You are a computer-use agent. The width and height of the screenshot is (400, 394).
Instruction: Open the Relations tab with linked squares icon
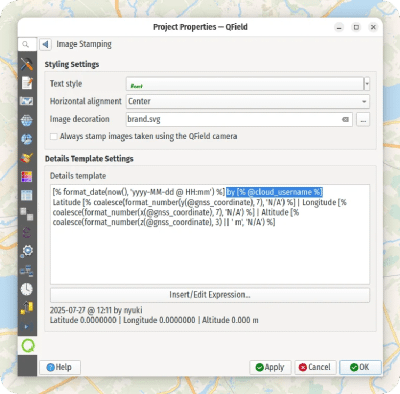coord(27,214)
